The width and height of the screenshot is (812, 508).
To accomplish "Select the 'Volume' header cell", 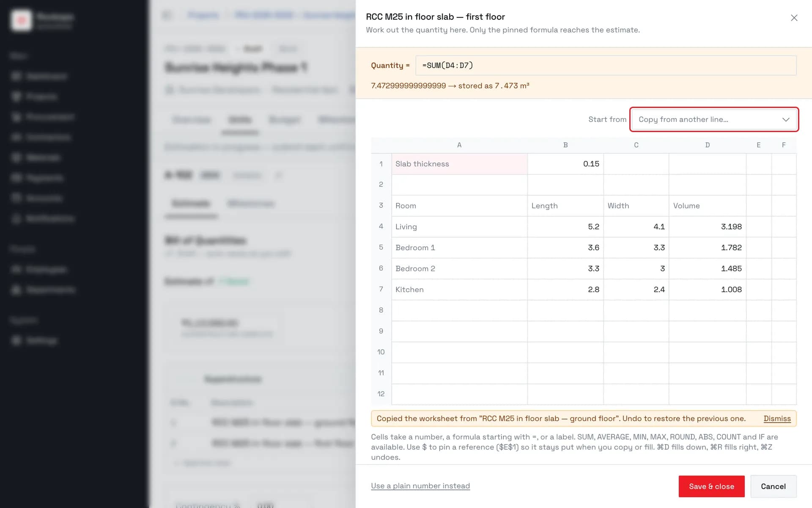I will tap(708, 206).
